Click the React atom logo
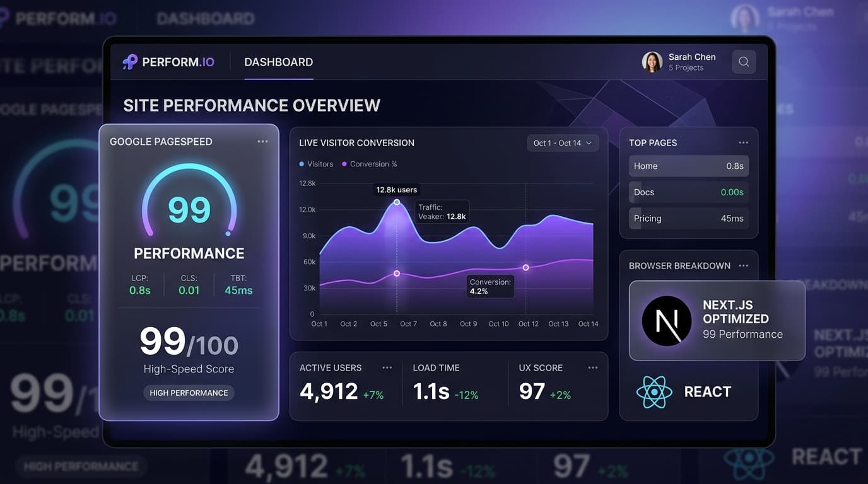This screenshot has width=868, height=484. click(654, 392)
